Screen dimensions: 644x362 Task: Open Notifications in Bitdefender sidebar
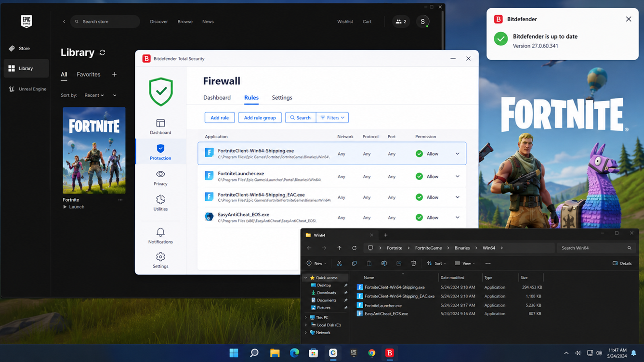(160, 236)
